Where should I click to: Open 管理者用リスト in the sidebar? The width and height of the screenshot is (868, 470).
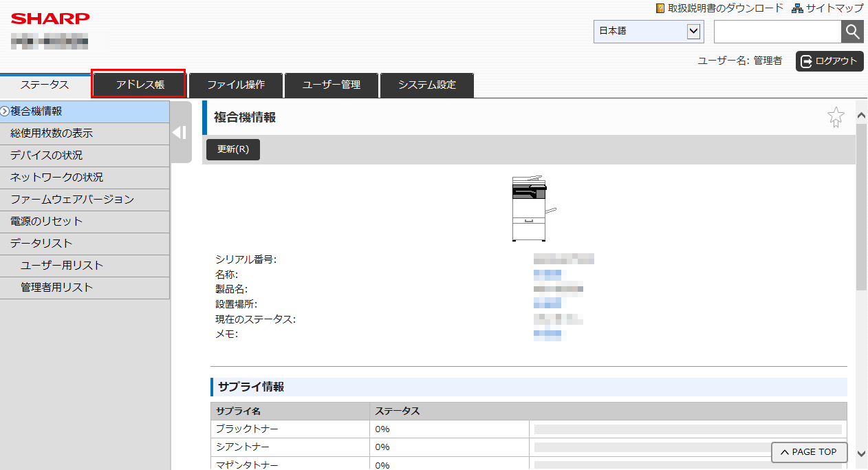tap(85, 288)
